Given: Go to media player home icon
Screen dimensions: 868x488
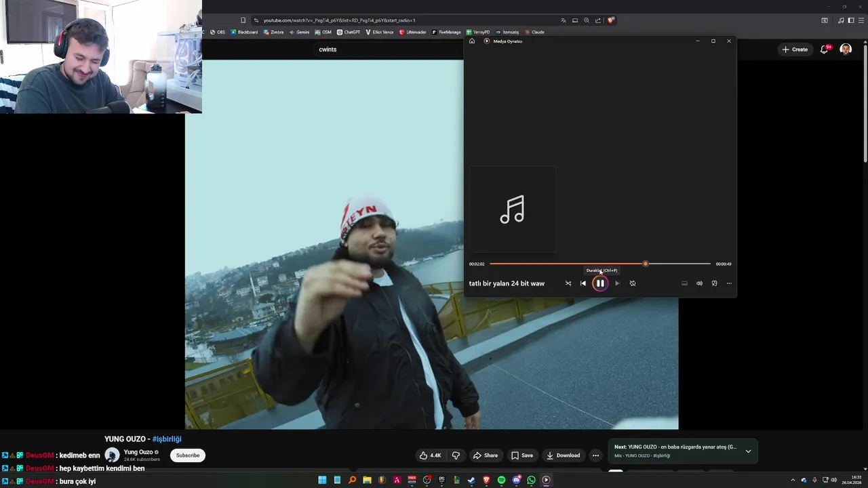Looking at the screenshot, I should coord(472,41).
